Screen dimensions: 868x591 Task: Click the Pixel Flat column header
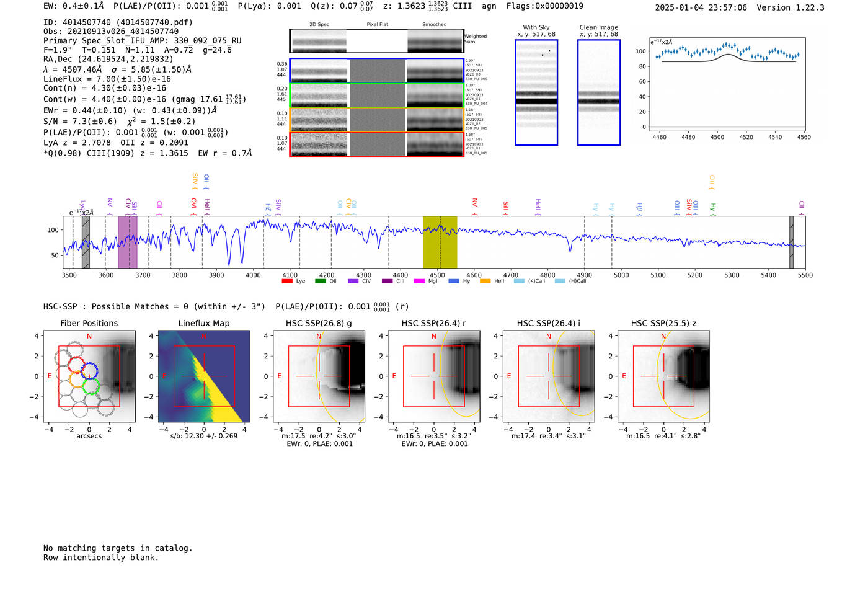point(377,25)
